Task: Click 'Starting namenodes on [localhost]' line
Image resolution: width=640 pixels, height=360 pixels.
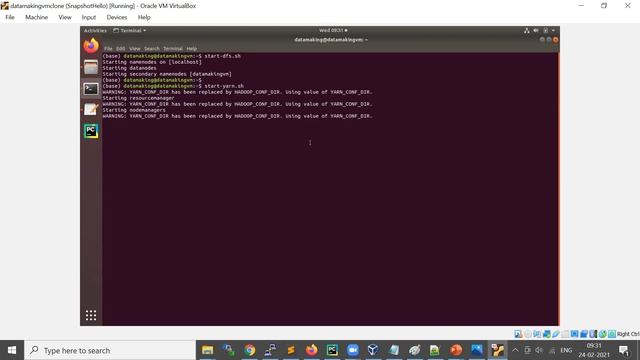Action: (152, 62)
